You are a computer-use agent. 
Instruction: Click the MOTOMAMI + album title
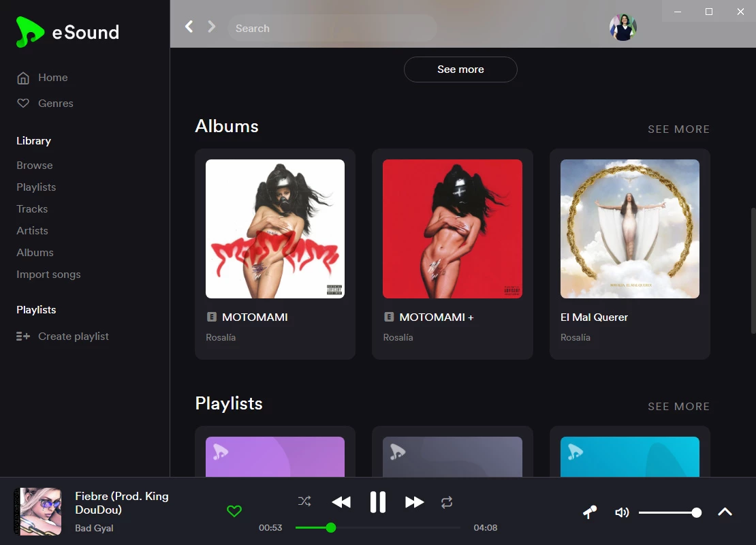point(437,317)
